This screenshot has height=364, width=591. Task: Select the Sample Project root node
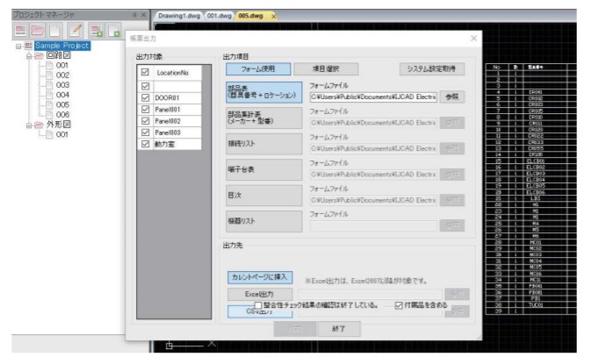pos(62,46)
